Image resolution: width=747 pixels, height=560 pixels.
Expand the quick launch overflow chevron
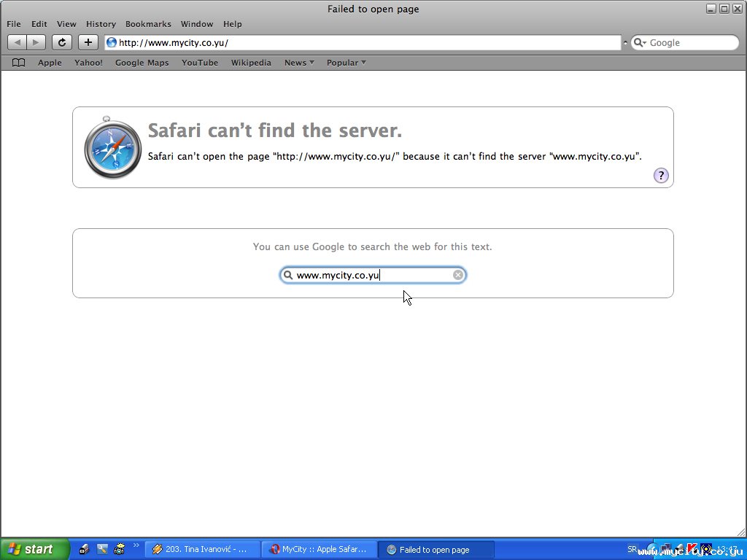coord(136,545)
